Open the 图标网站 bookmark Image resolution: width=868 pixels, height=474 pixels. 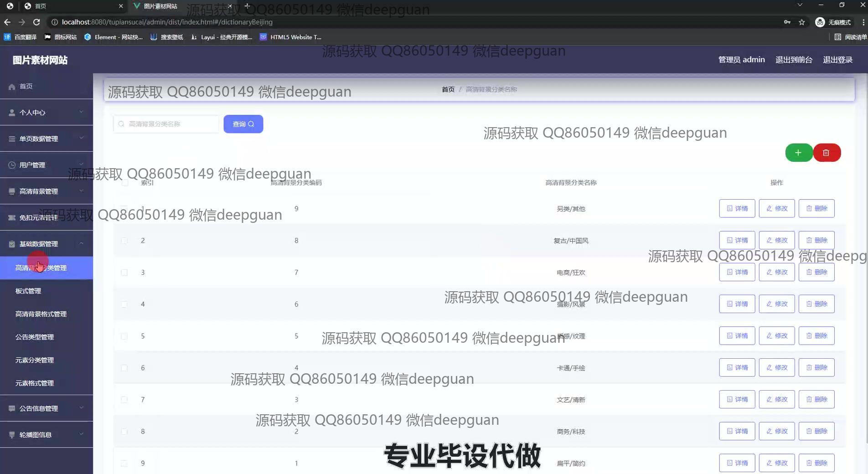[x=60, y=37]
